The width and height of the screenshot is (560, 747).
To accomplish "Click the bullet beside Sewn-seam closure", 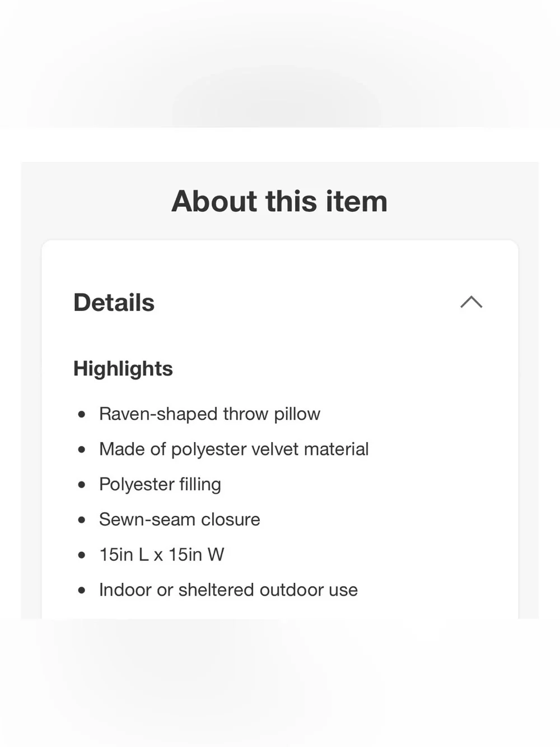I will pos(82,520).
